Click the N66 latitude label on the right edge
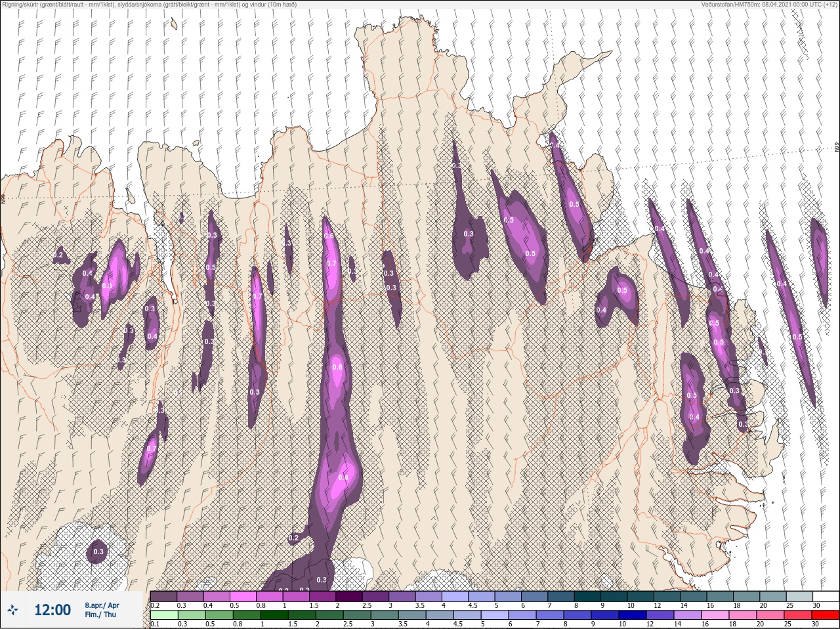The width and height of the screenshot is (840, 629). point(836,148)
